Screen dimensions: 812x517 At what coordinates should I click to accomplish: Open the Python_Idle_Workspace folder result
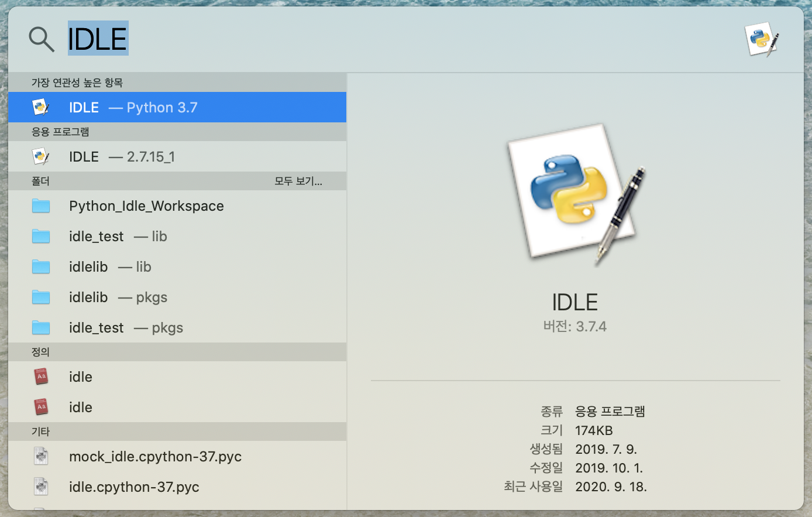coord(177,206)
